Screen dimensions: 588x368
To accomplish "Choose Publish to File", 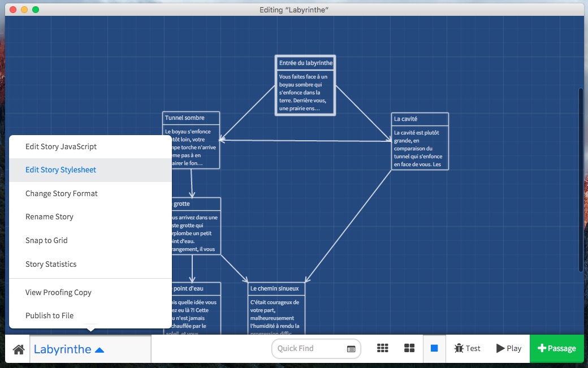I will [x=49, y=315].
